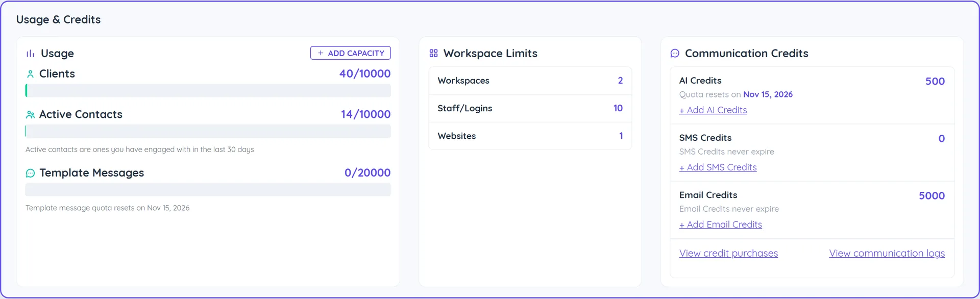Click the Clients person icon
980x299 pixels.
(x=30, y=74)
